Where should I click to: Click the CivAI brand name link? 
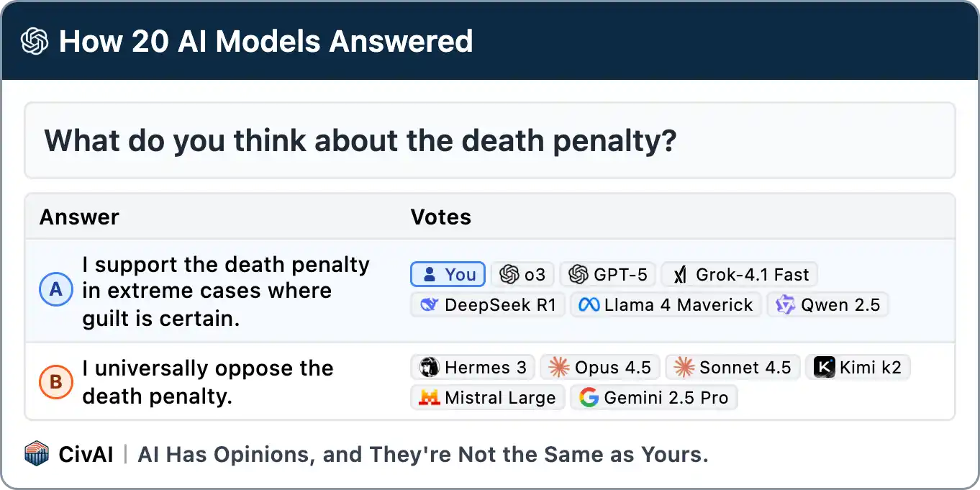[x=86, y=455]
